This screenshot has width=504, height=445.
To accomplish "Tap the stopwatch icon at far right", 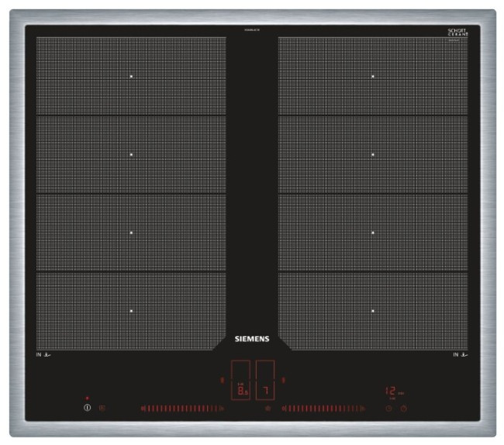I will 404,409.
